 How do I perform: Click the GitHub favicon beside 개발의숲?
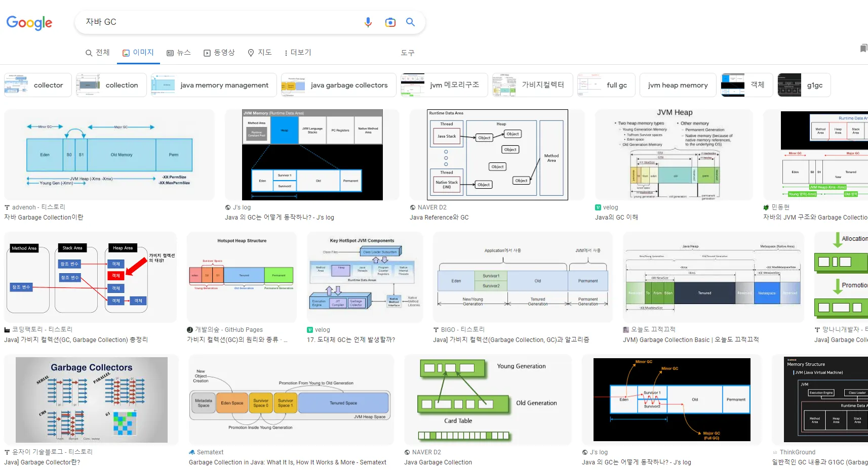pos(190,330)
